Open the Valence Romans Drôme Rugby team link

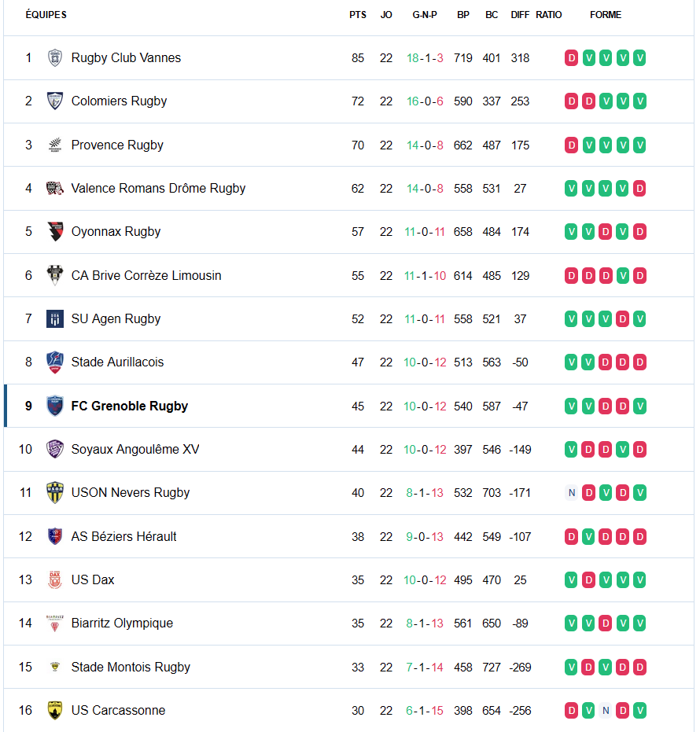pyautogui.click(x=158, y=189)
